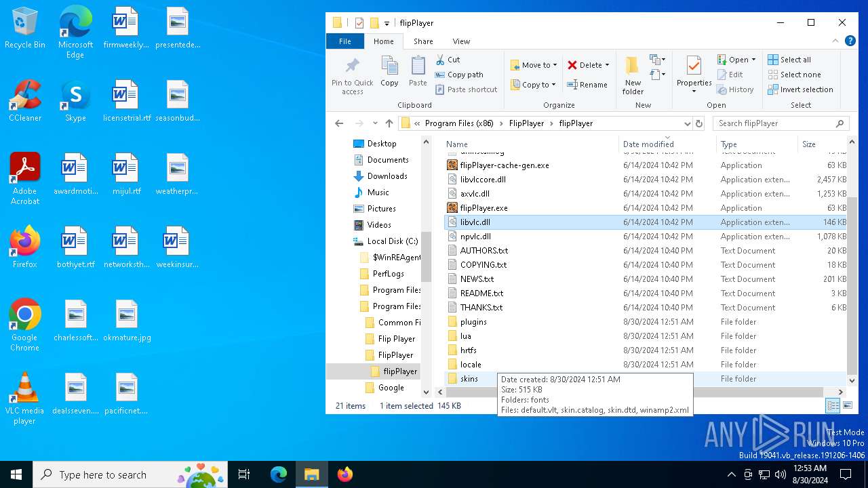
Task: Click the Paste ribbon icon
Action: (x=418, y=72)
